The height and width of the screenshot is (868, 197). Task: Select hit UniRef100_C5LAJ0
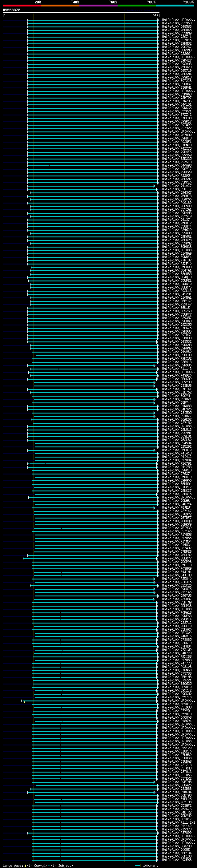click(x=177, y=450)
